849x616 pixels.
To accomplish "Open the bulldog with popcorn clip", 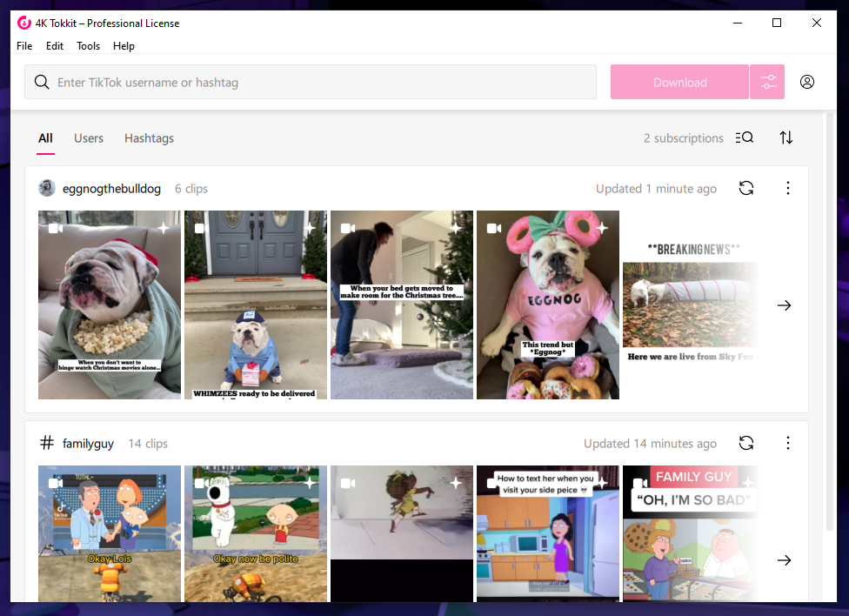I will tap(110, 305).
